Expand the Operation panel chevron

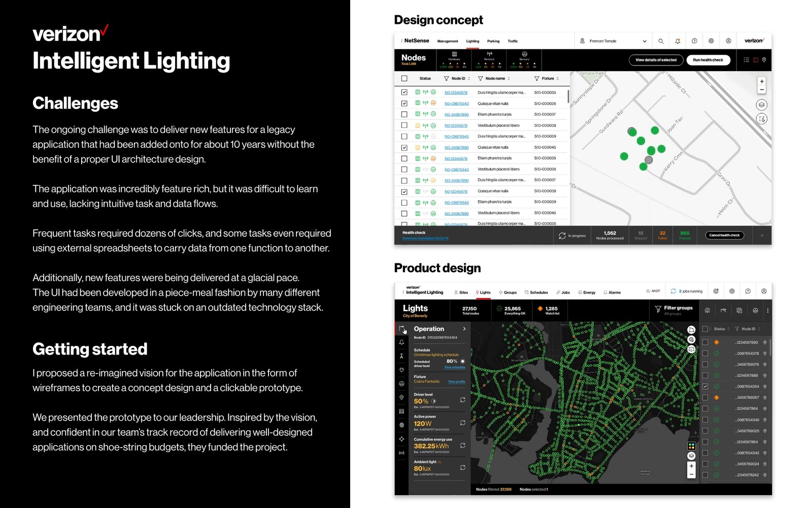click(464, 329)
